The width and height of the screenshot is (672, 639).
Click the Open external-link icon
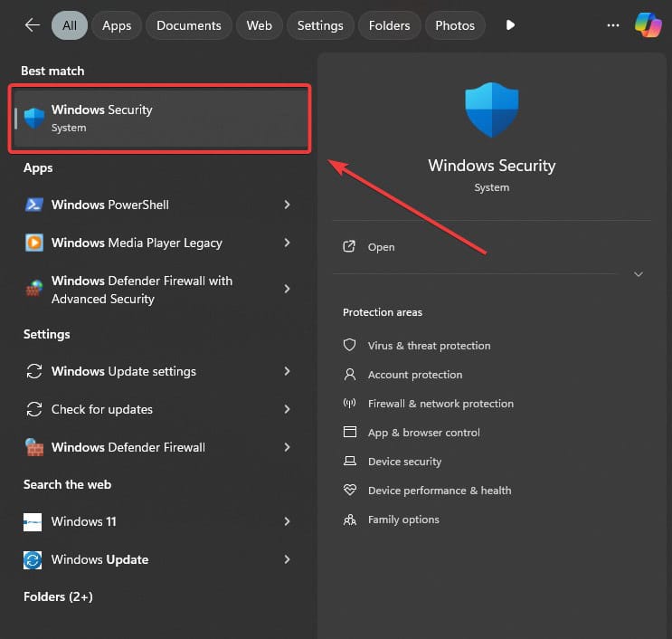coord(349,246)
